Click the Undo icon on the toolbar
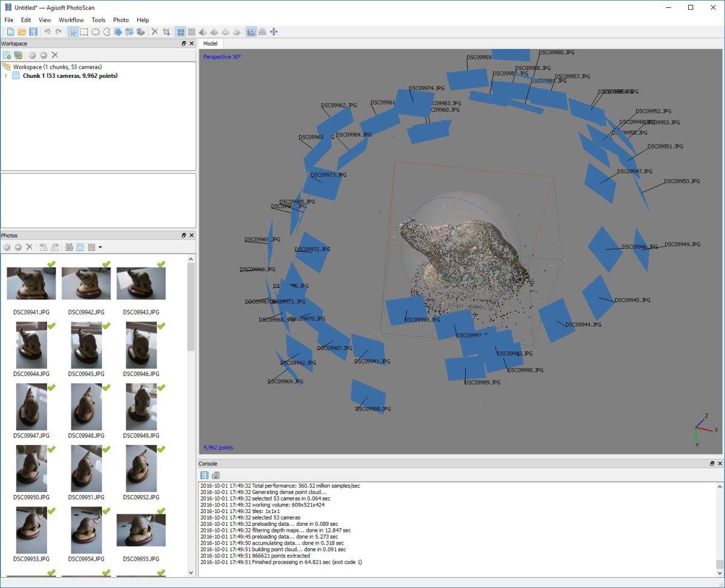 [48, 31]
